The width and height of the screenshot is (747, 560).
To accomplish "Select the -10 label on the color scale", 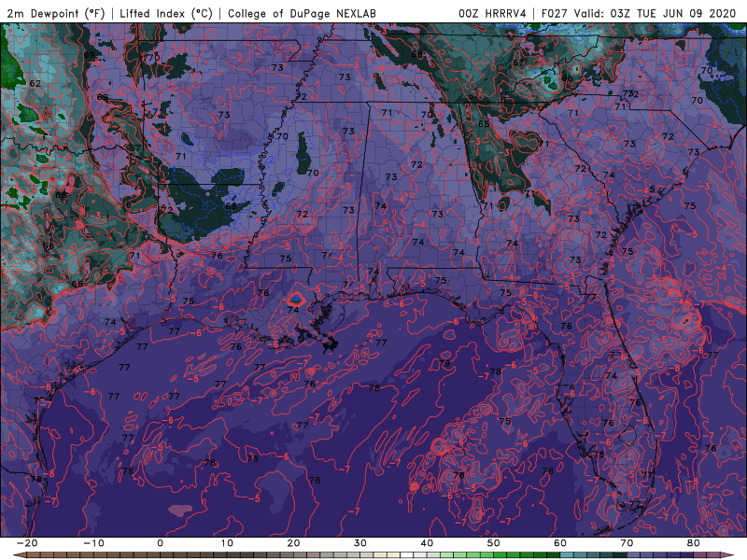I will point(93,543).
